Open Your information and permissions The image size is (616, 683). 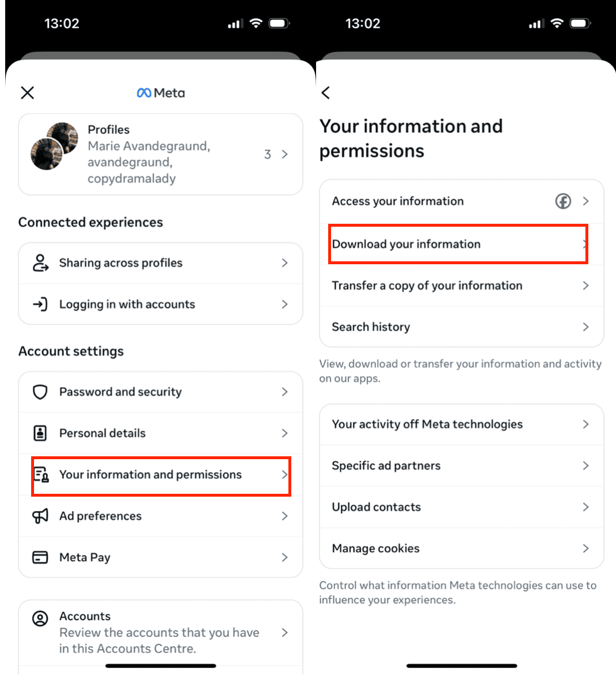pyautogui.click(x=161, y=475)
